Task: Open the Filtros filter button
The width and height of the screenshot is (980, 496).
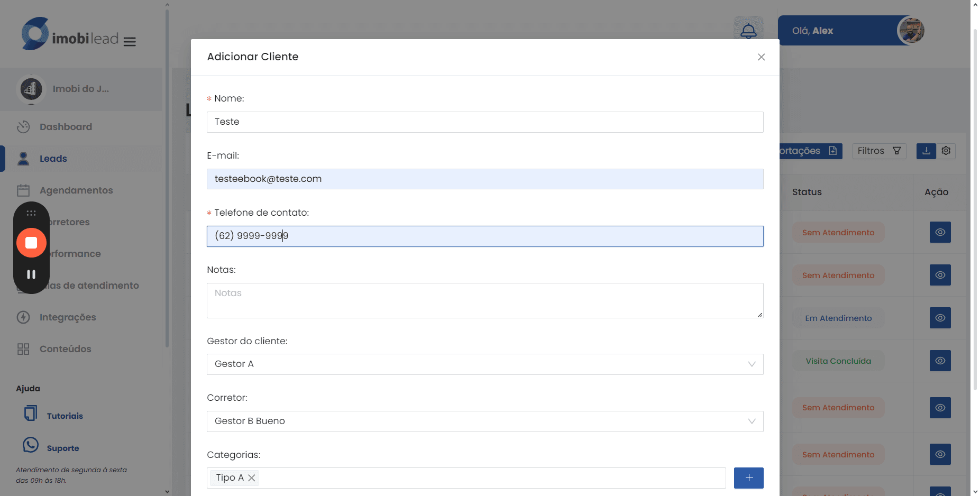Action: pyautogui.click(x=879, y=151)
